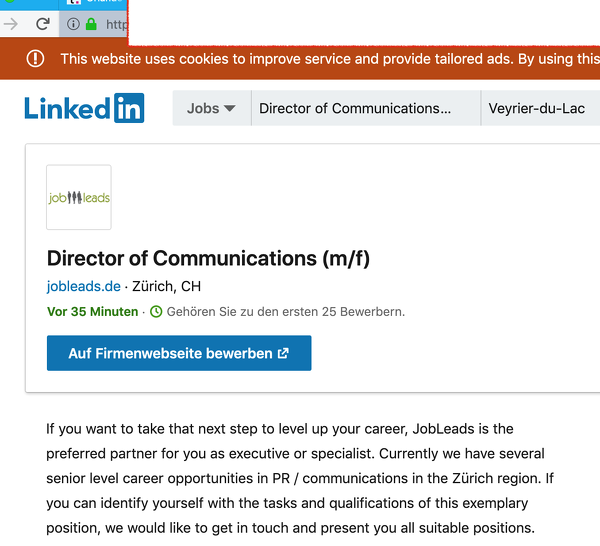
Task: Open the jobleads.de company link
Action: click(84, 286)
